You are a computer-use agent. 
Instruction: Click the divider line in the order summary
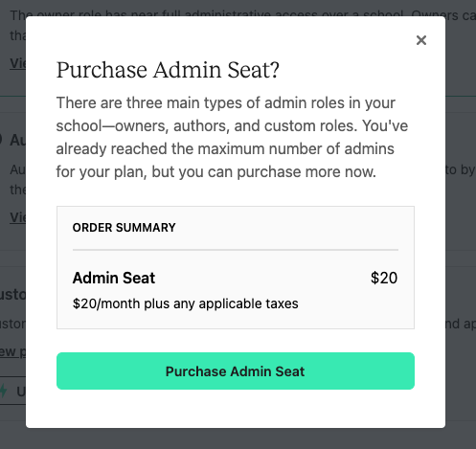(x=236, y=250)
